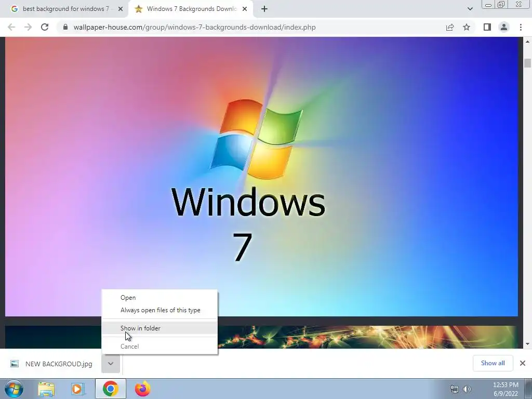Launch Firefox from the taskbar
Viewport: 532px width, 399px height.
pos(143,389)
